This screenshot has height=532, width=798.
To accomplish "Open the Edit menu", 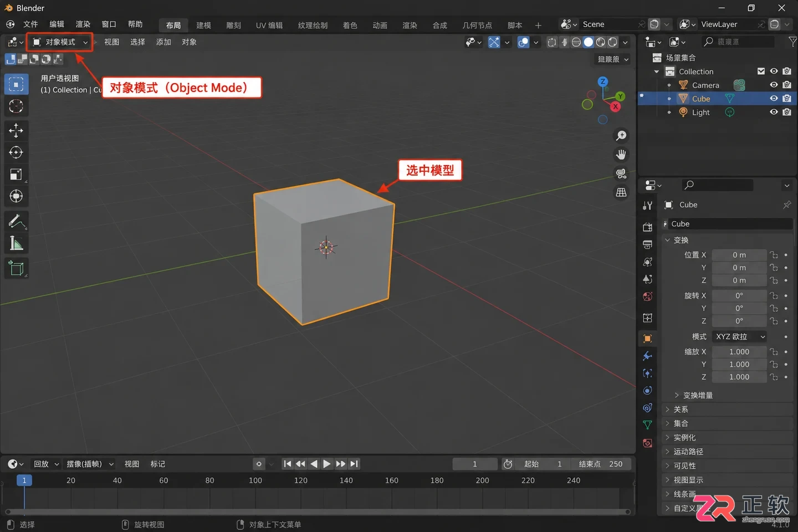I will (x=57, y=24).
